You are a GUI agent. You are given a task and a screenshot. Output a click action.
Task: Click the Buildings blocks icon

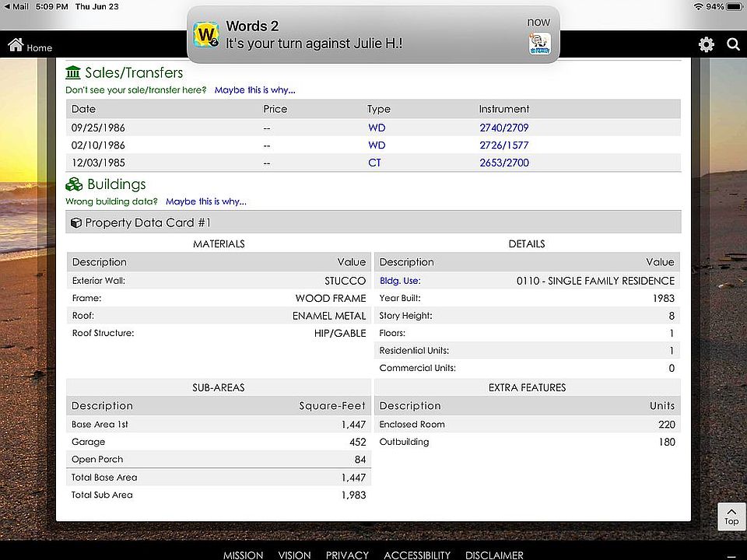74,184
